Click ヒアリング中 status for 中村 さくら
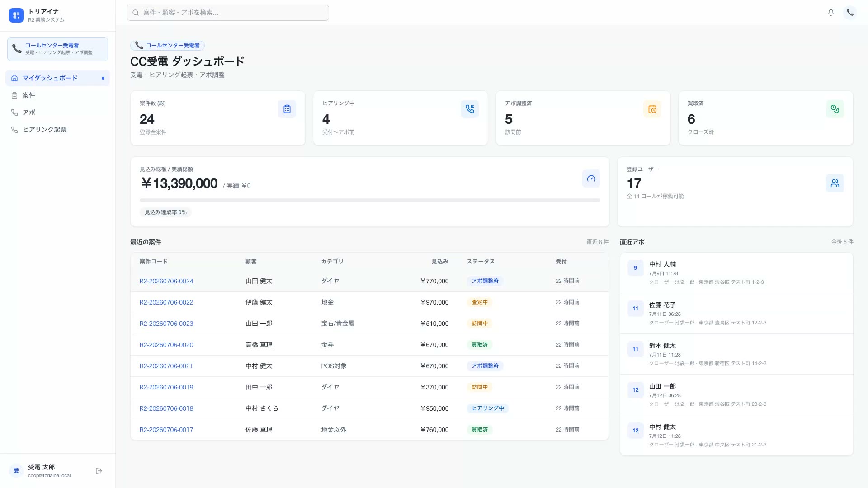Viewport: 868px width, 488px height. pyautogui.click(x=488, y=408)
